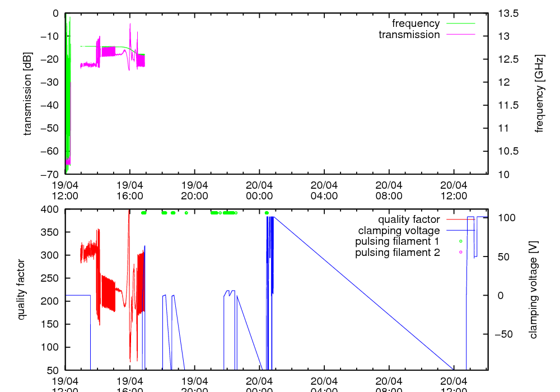The width and height of the screenshot is (560, 392).
Task: Select the 19/04 20:00 tick under top plot
Action: pyautogui.click(x=194, y=190)
